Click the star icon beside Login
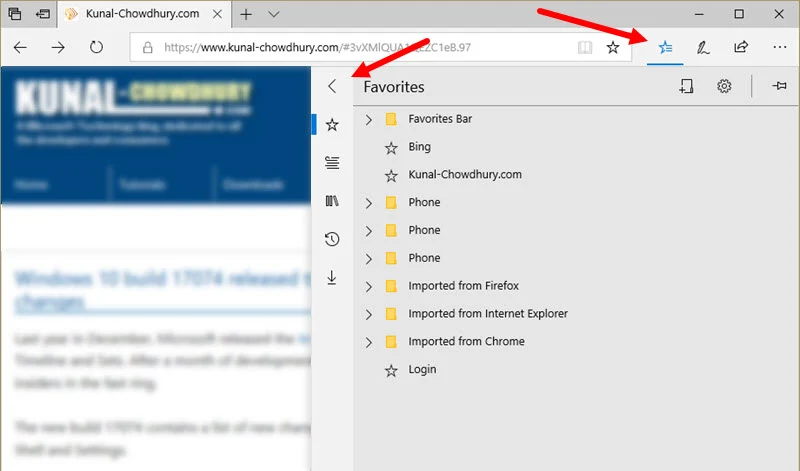The width and height of the screenshot is (800, 471). 391,370
